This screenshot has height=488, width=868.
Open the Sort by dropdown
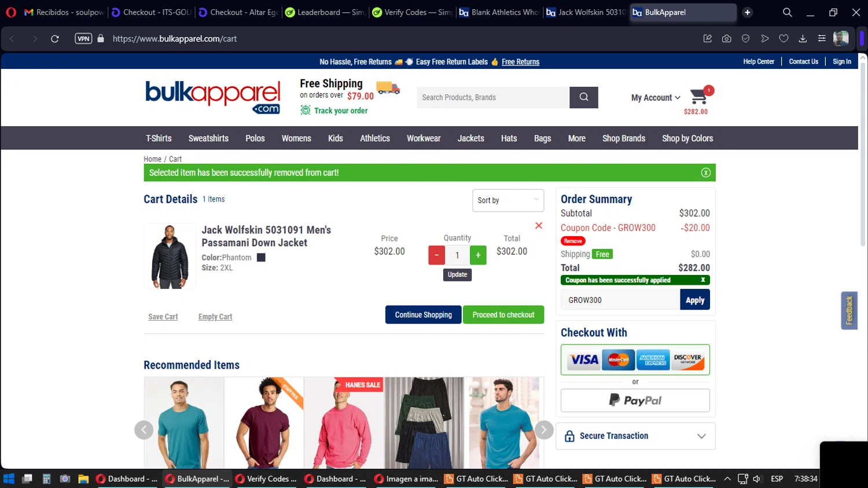[508, 200]
